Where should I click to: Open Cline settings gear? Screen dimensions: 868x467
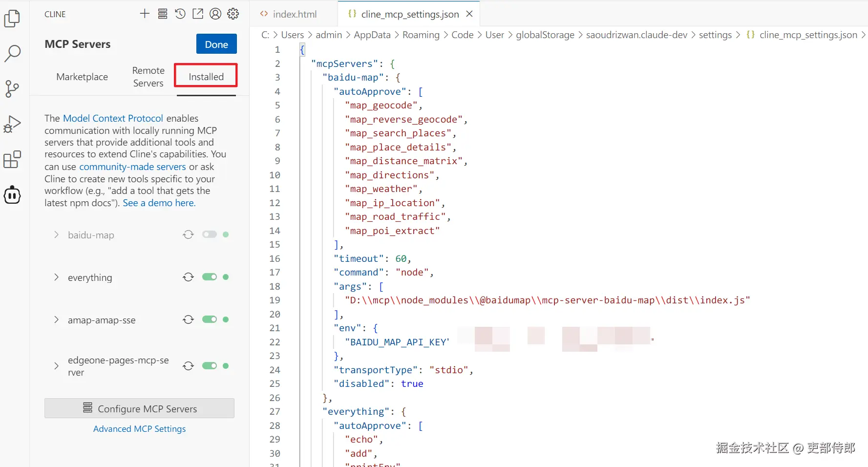(233, 14)
